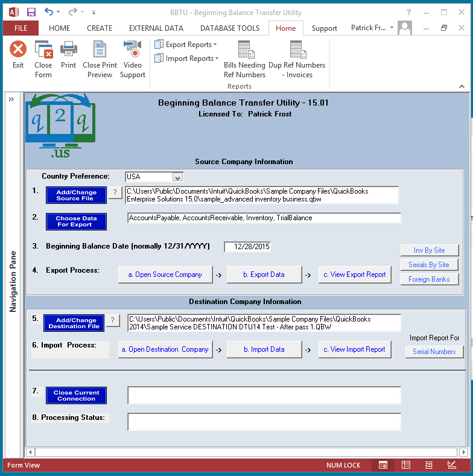Click the user account avatar picture
Image resolution: width=473 pixels, height=476 pixels.
click(405, 28)
